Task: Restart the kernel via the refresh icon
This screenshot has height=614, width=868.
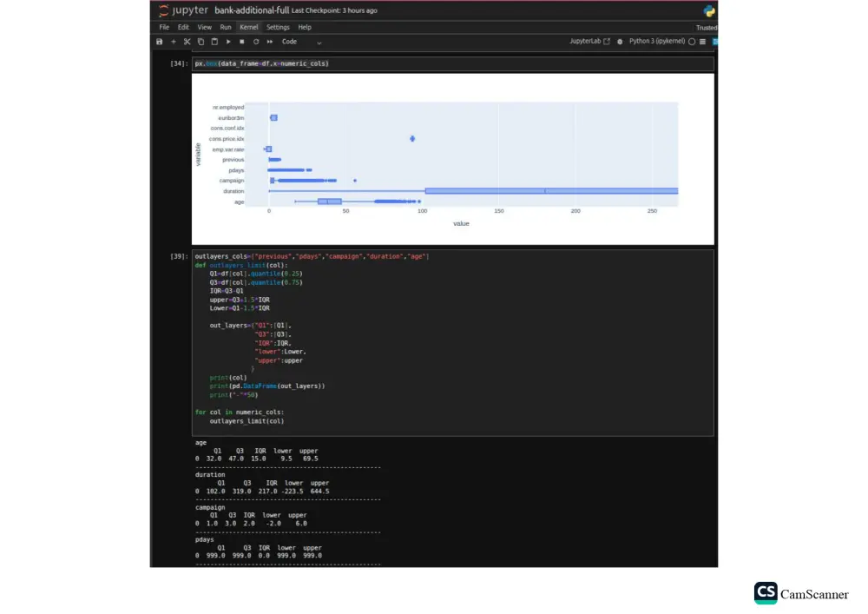Action: click(x=255, y=41)
